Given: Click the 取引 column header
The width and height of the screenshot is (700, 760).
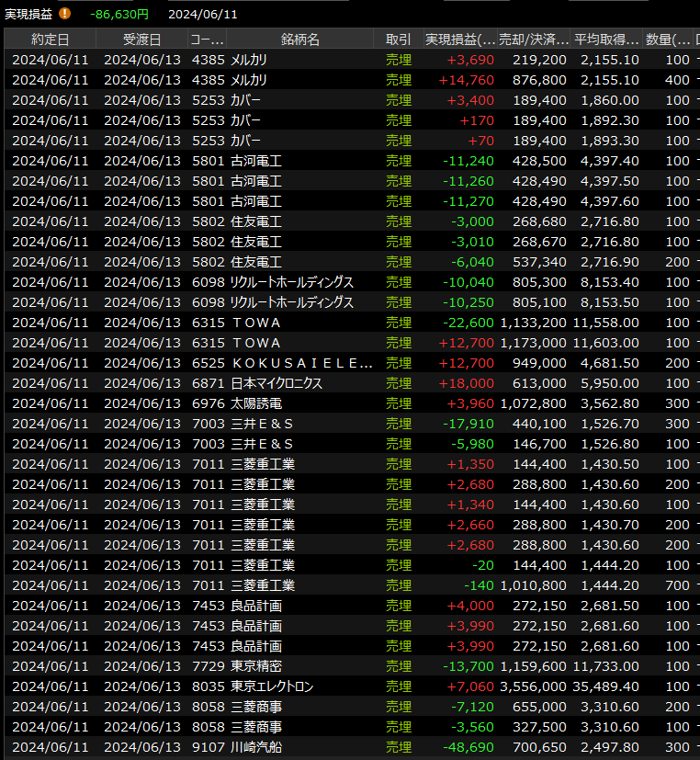Looking at the screenshot, I should pos(399,40).
